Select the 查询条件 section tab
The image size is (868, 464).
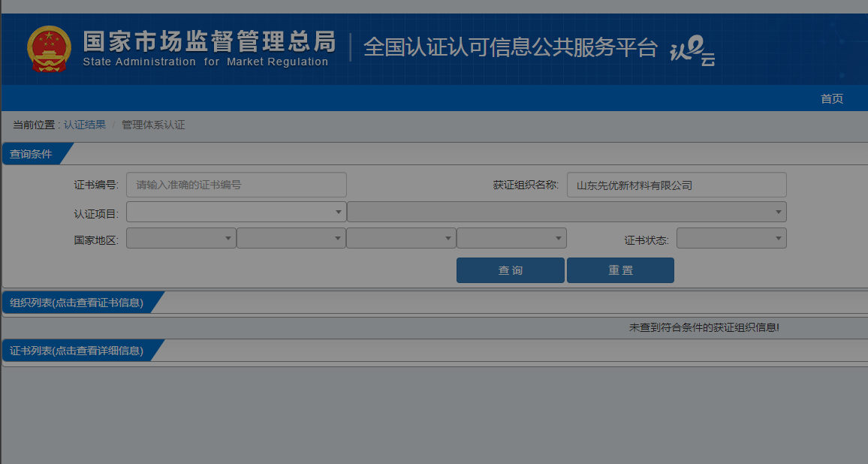(31, 154)
